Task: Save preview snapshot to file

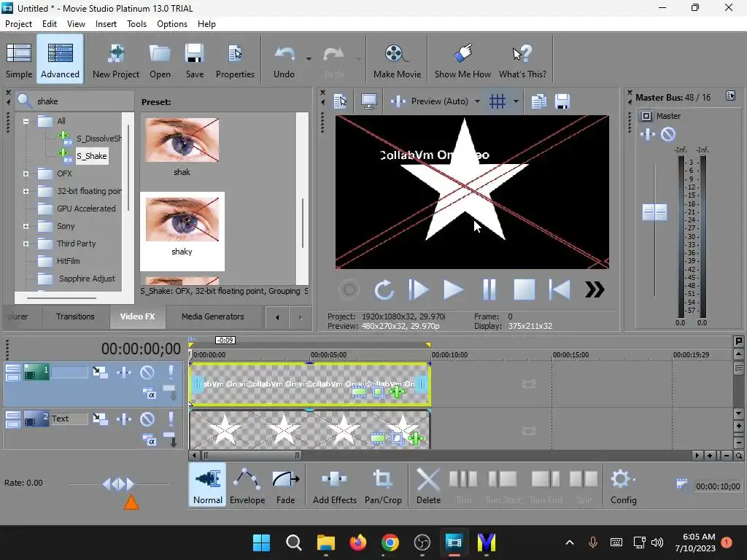Action: click(x=562, y=101)
